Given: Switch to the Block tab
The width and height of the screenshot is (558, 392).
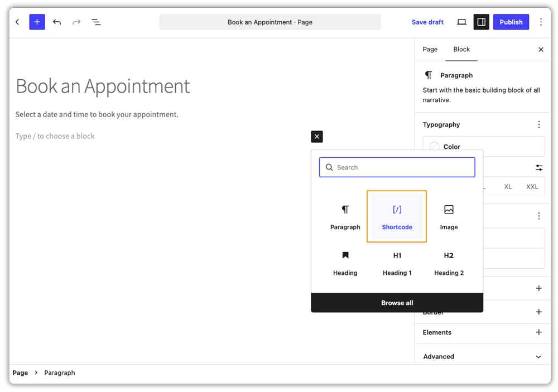Looking at the screenshot, I should [x=461, y=50].
